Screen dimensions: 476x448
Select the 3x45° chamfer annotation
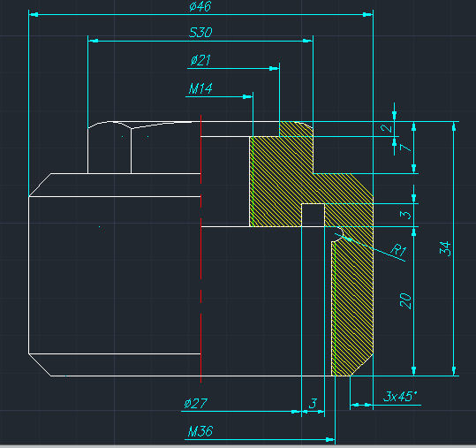(400, 397)
